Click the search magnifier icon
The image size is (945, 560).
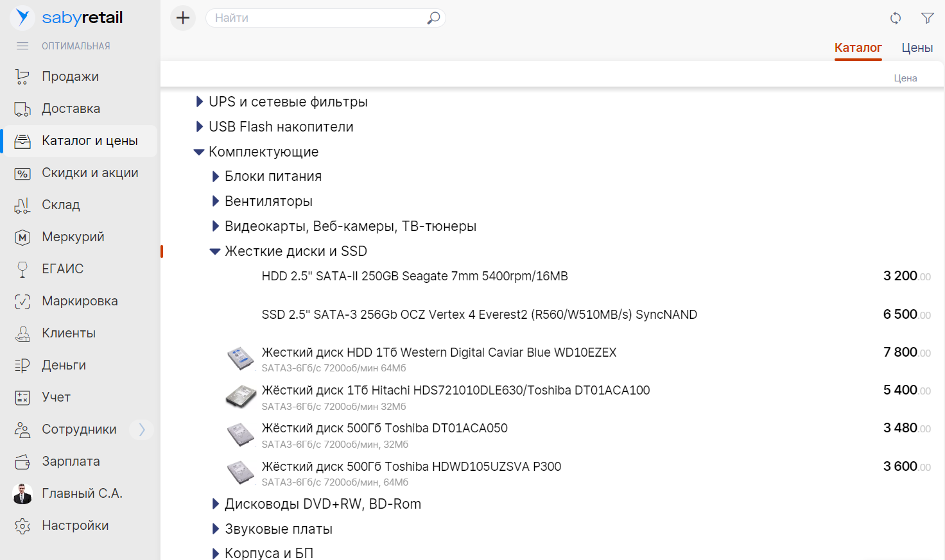click(x=434, y=18)
